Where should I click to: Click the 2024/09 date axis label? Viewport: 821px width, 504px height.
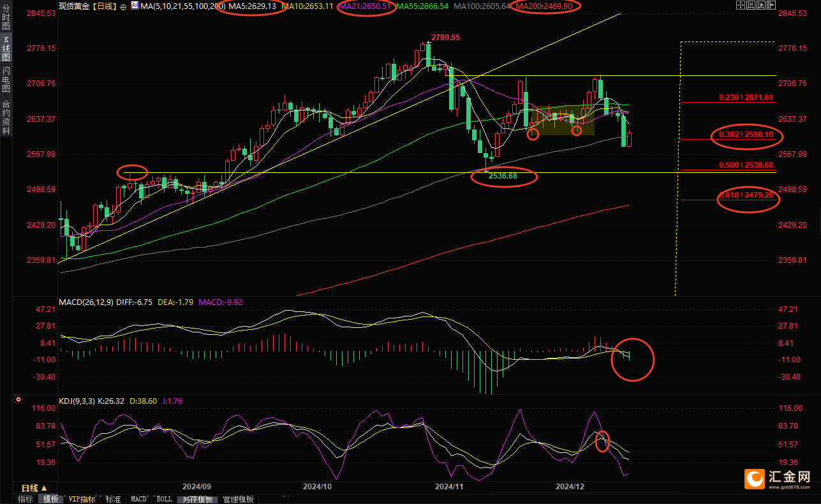197,487
